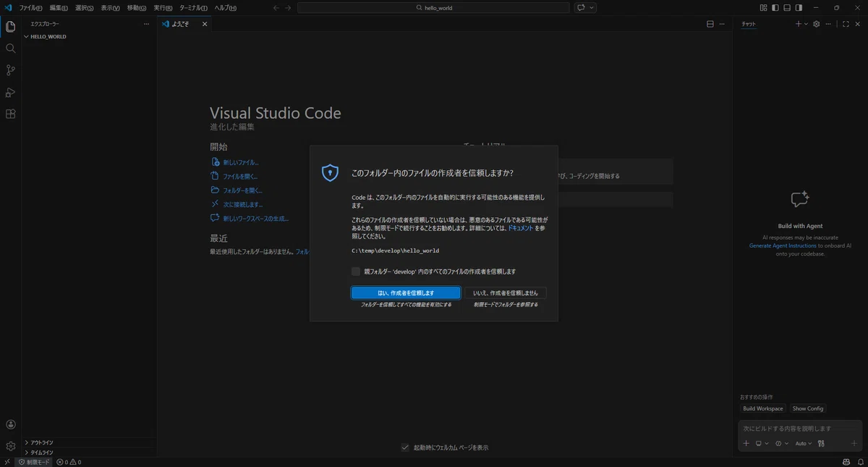The height and width of the screenshot is (467, 868).
Task: Open Generate Agent Instructions link
Action: tap(783, 246)
